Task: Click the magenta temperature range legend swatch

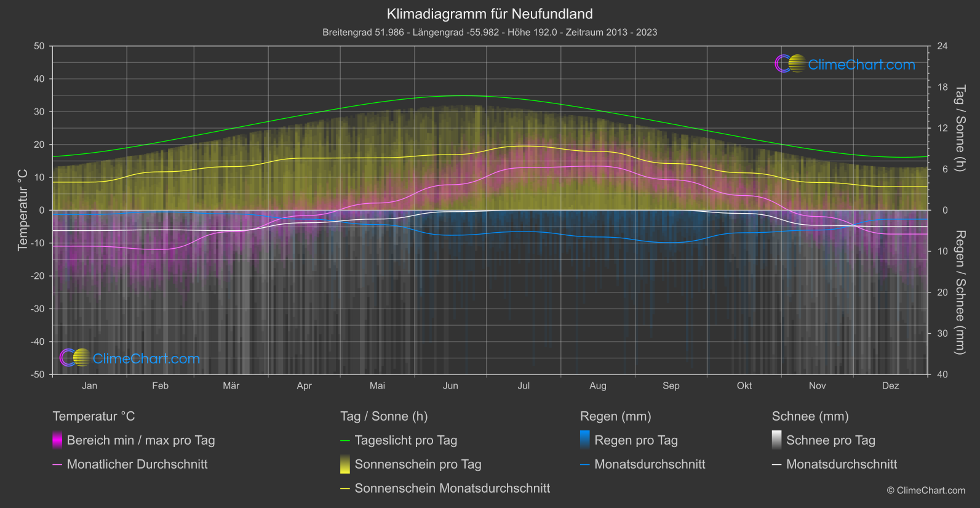Action: coord(57,440)
